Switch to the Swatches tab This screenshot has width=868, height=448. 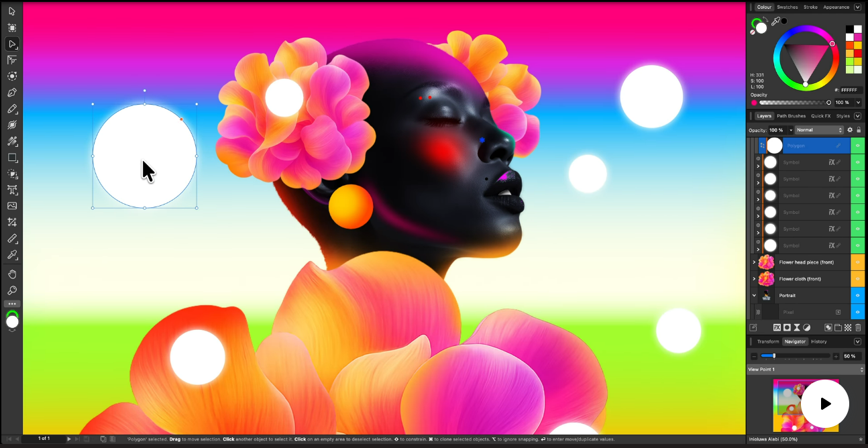pyautogui.click(x=787, y=7)
